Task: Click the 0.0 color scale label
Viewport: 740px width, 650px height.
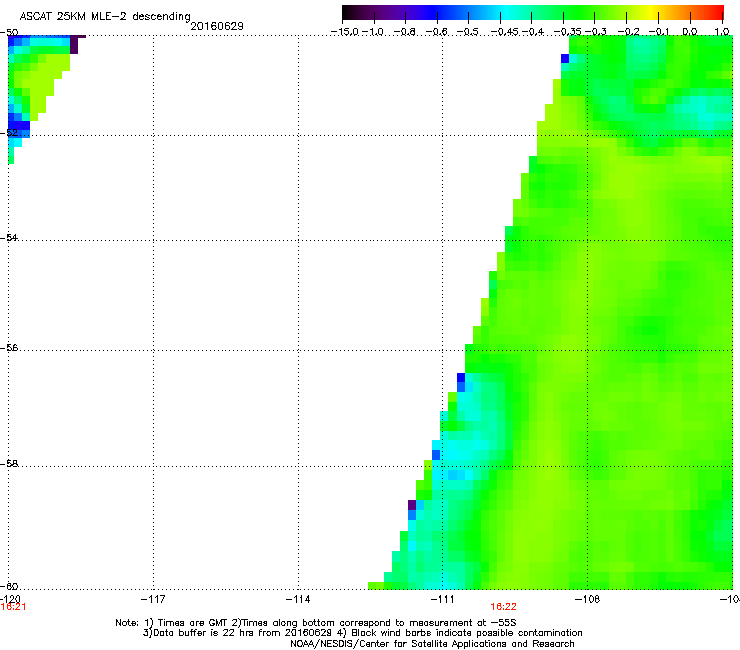Action: click(690, 32)
